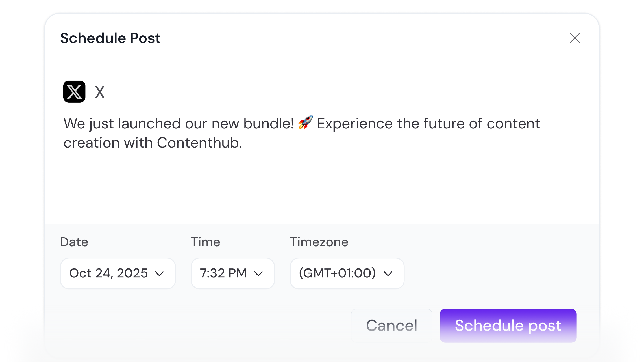644x362 pixels.
Task: Click the Schedule post button
Action: (x=508, y=326)
